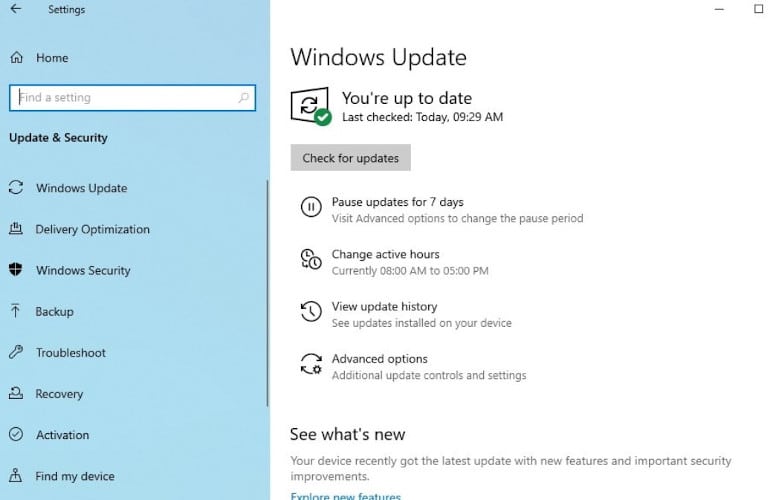Viewport: 770px width, 500px height.
Task: Click the 'Update & Security' heading
Action: [x=58, y=138]
